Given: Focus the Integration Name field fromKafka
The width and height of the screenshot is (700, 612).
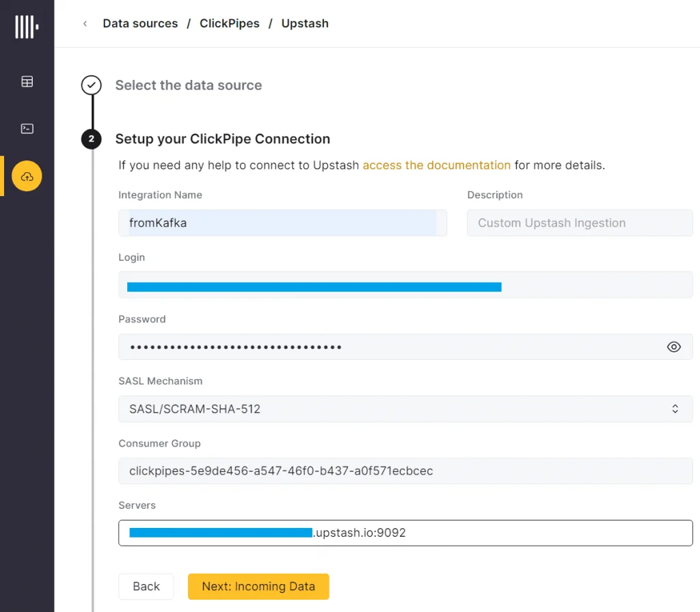Looking at the screenshot, I should 282,223.
